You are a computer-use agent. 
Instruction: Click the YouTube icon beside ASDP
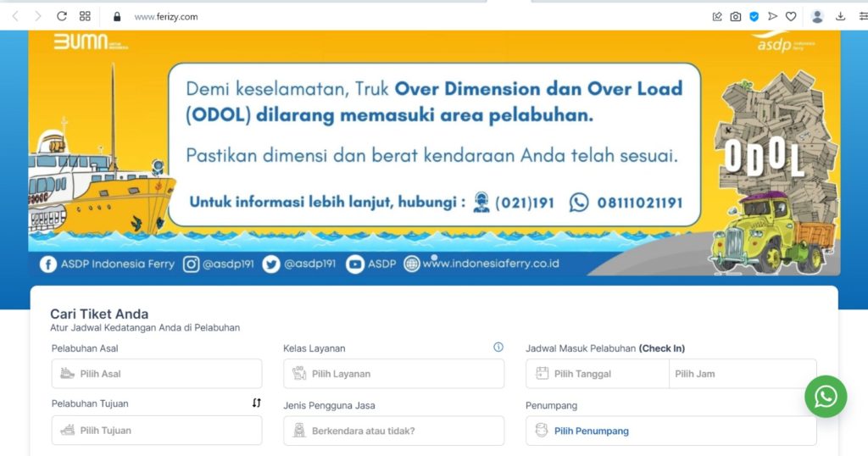[x=355, y=264]
